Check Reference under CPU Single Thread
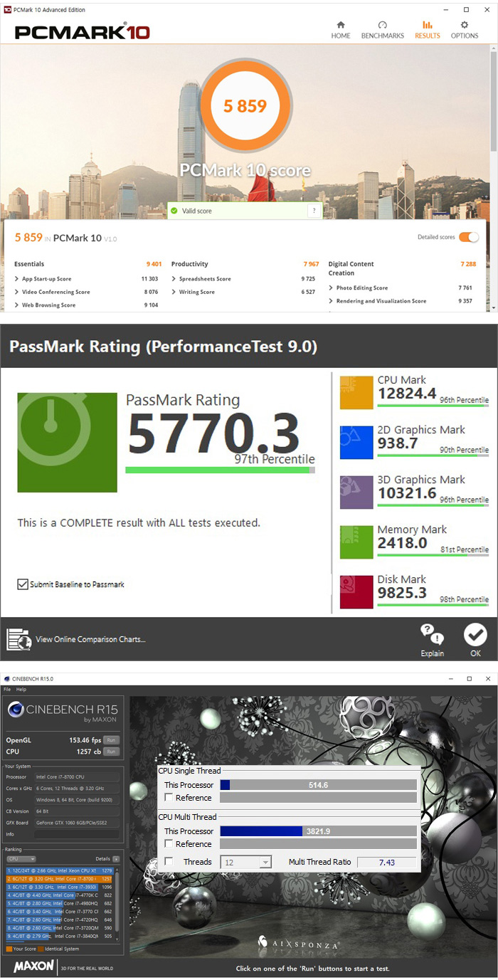Viewport: 498px width, 980px height. pyautogui.click(x=169, y=798)
